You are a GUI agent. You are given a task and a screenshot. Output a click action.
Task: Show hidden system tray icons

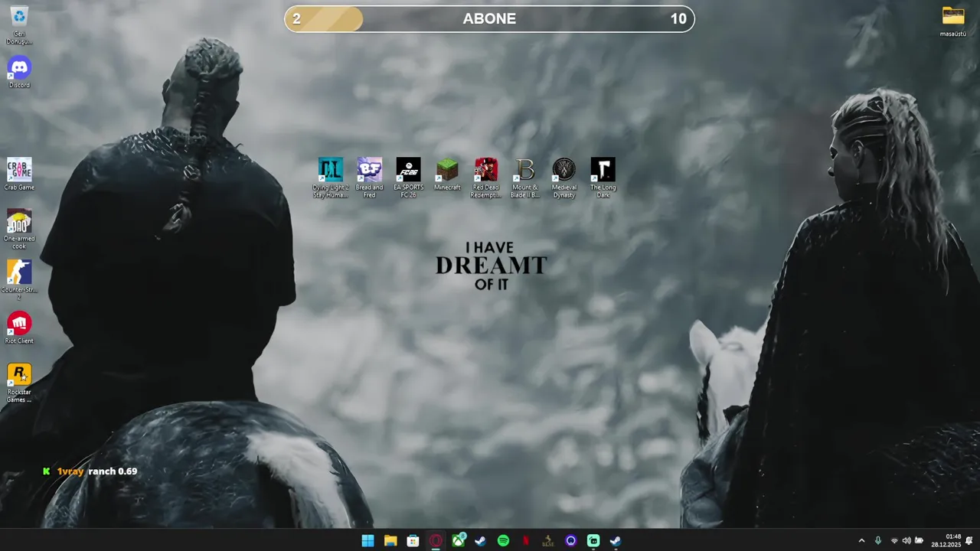861,540
